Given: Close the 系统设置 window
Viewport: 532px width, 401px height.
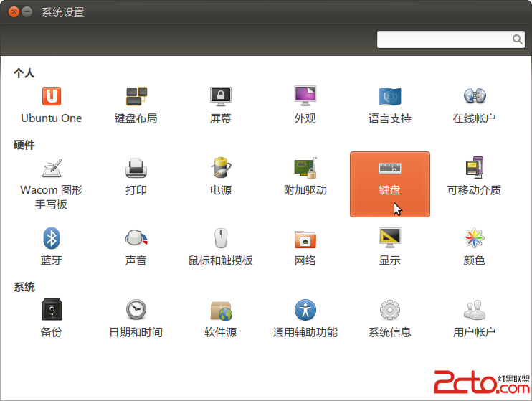Looking at the screenshot, I should tap(14, 12).
